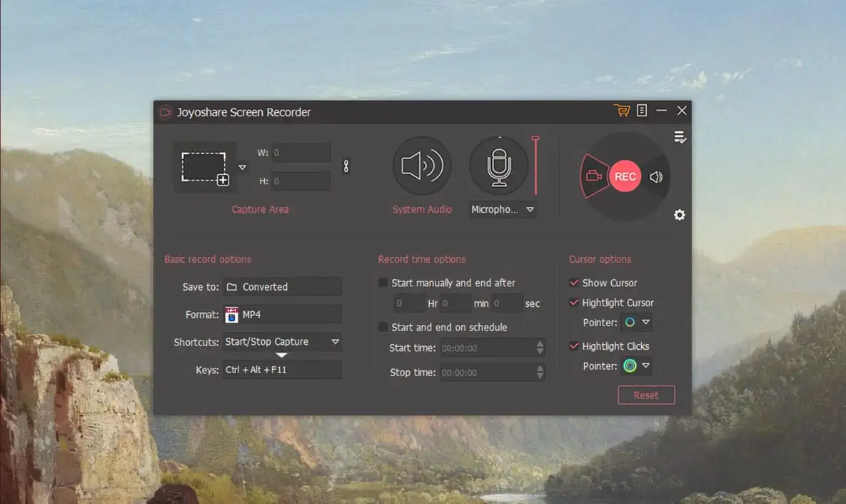This screenshot has width=846, height=504.
Task: Switch to audio-only recording mode icon
Action: pyautogui.click(x=656, y=177)
